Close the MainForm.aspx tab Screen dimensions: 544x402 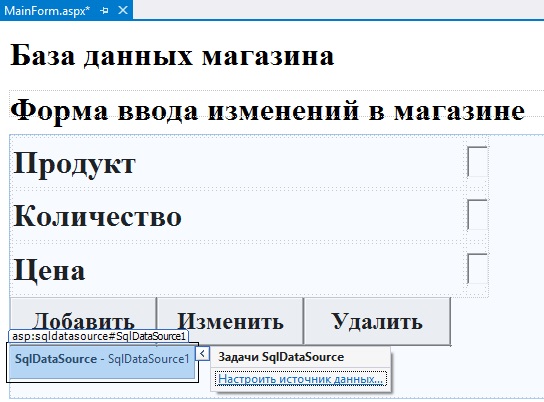tap(123, 10)
